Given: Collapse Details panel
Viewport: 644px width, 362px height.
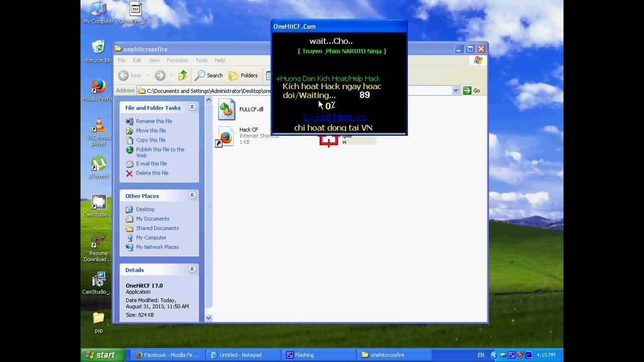Looking at the screenshot, I should click(192, 269).
